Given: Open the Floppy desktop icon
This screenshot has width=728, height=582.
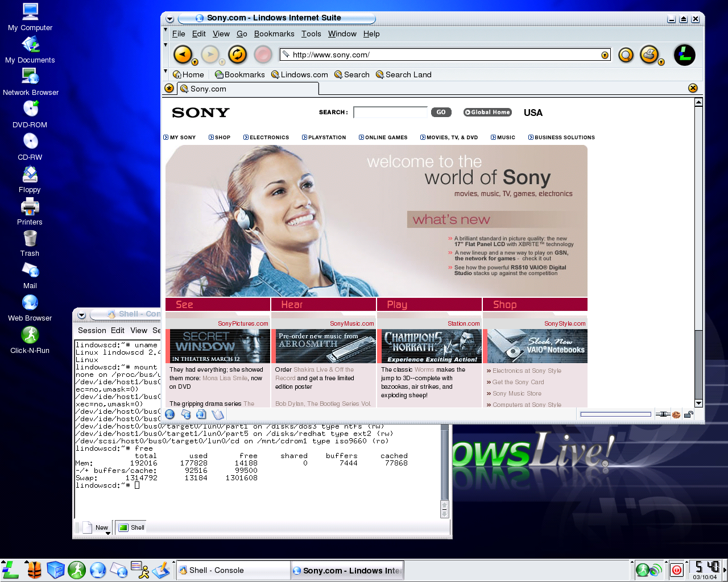Looking at the screenshot, I should coord(30,180).
